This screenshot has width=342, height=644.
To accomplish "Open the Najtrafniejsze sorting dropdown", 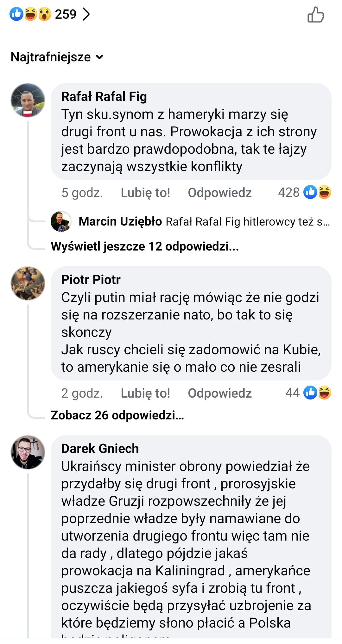I will coord(57,57).
